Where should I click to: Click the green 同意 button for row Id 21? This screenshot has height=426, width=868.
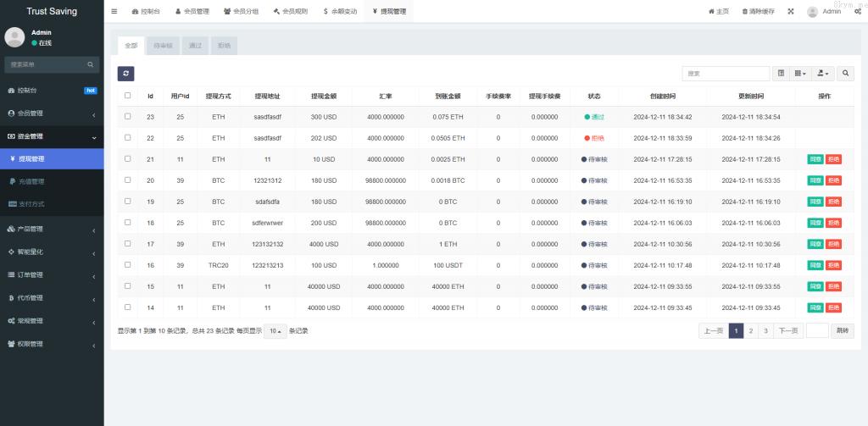[x=815, y=159]
